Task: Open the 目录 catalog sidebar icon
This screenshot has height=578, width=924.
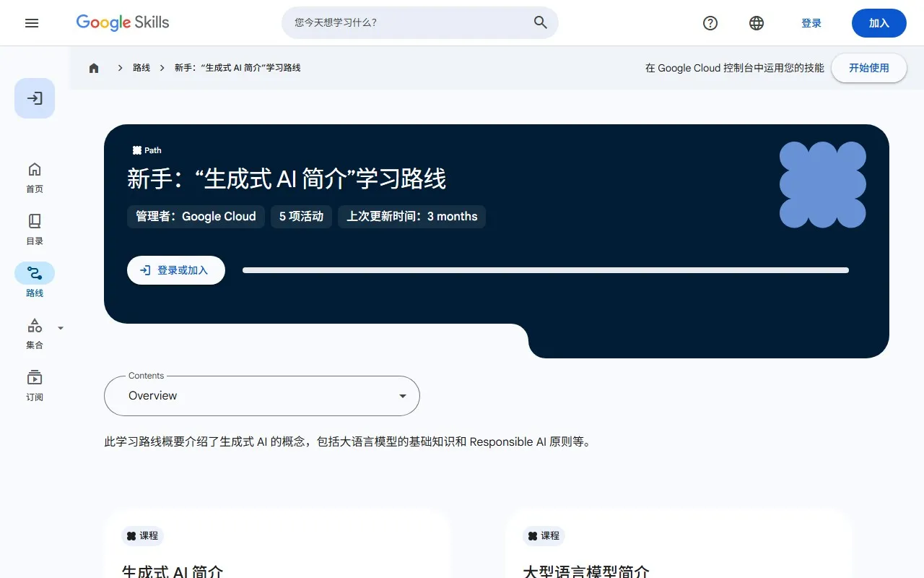Action: pyautogui.click(x=34, y=228)
